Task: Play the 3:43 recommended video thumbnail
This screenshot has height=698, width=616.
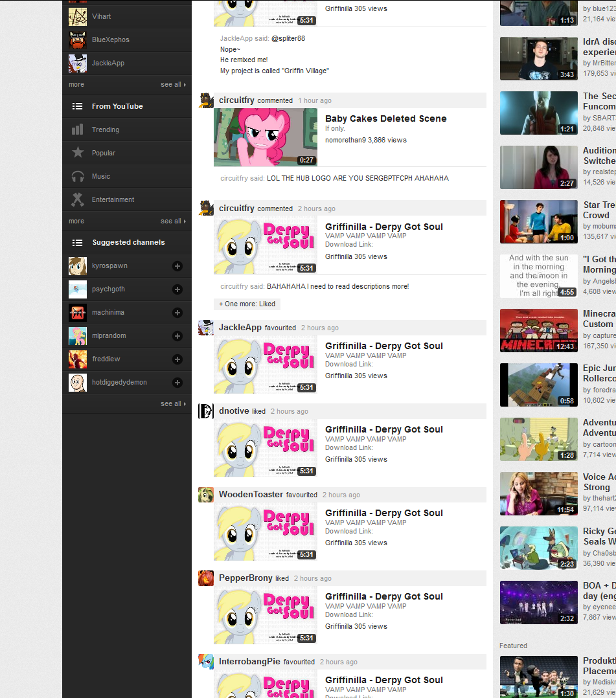Action: 538,59
